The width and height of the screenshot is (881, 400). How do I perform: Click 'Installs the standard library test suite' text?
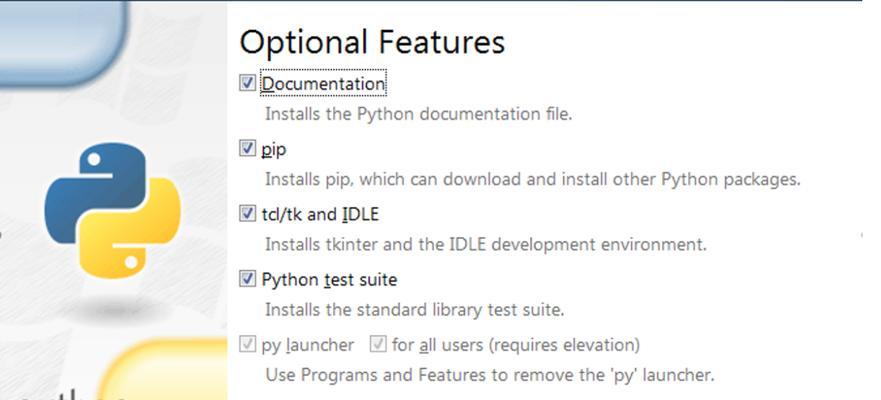pos(414,310)
